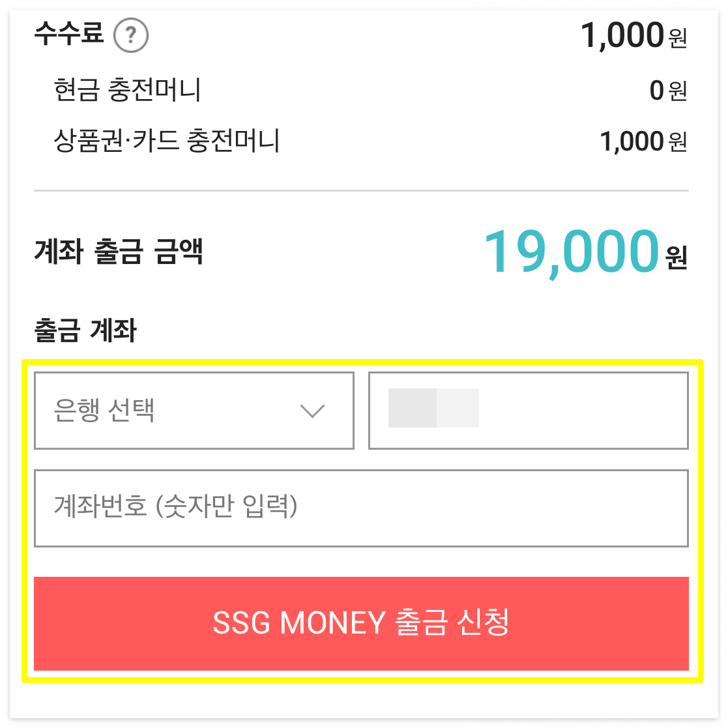Click inside the yellow highlighted form area
The height and width of the screenshot is (728, 728).
tap(363, 561)
